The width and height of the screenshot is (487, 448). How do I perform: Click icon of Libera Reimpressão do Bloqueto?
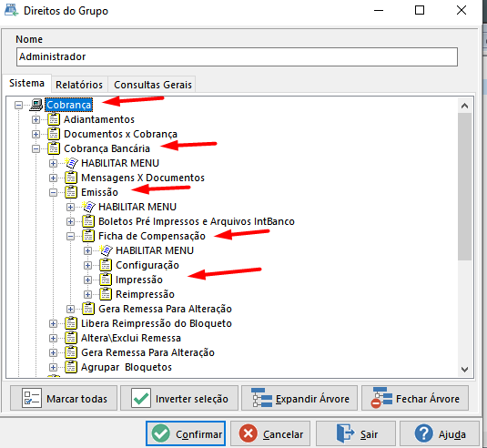71,323
